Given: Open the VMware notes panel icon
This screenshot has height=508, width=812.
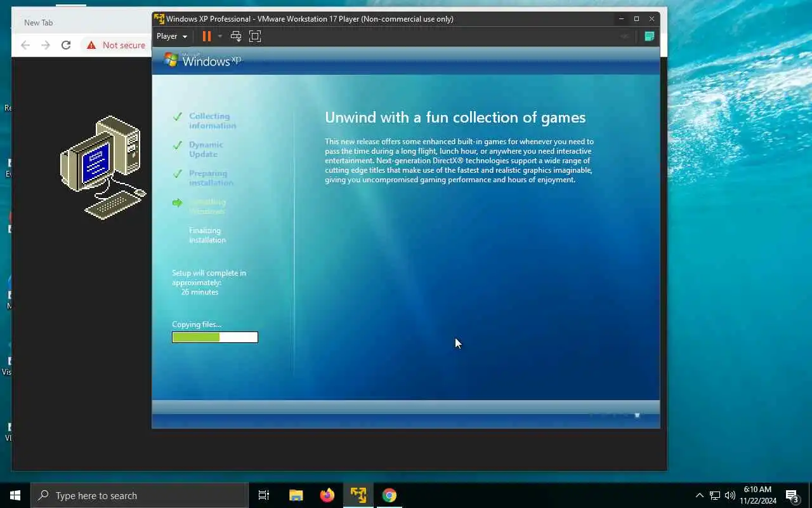Looking at the screenshot, I should 649,36.
